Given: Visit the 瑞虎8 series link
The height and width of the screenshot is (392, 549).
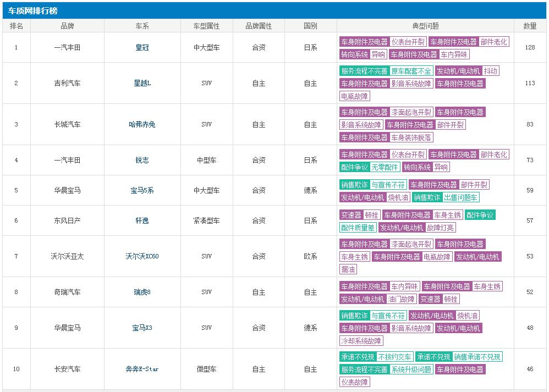Looking at the screenshot, I should point(142,292).
